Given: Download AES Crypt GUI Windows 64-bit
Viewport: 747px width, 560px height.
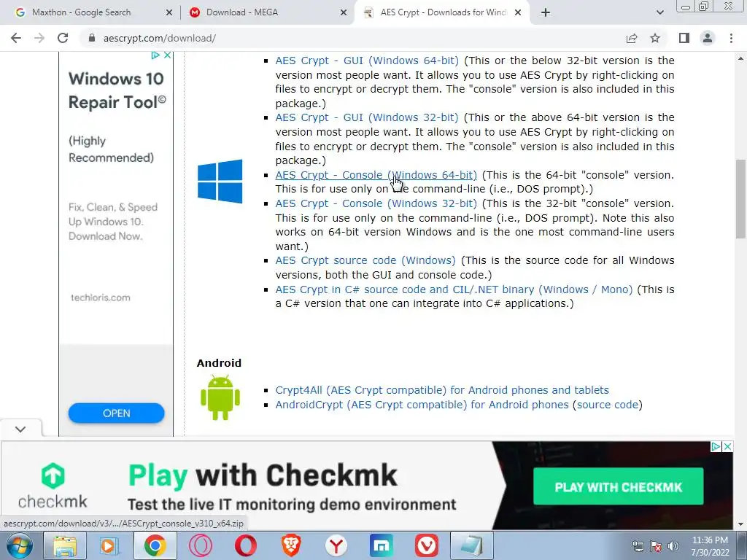Looking at the screenshot, I should 367,61.
